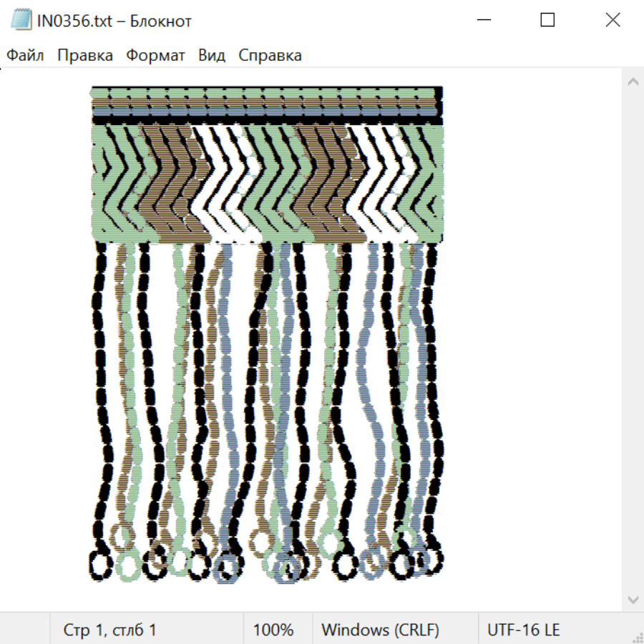
Task: Click the empty vertical scrollbar track
Action: [633, 341]
